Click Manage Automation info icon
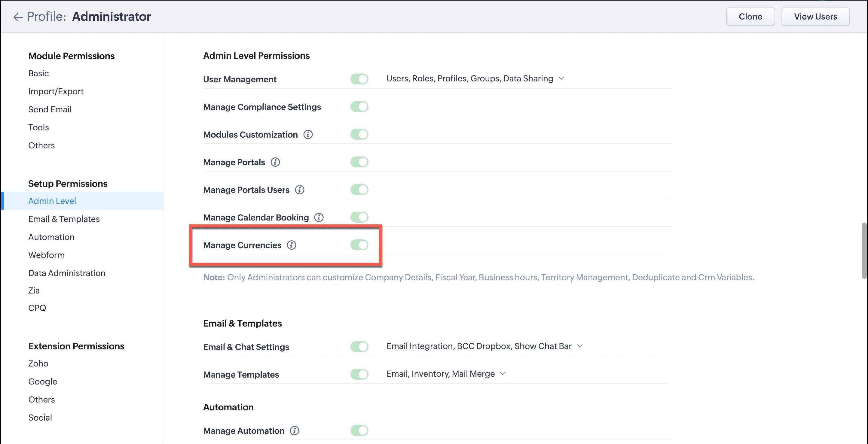 pos(295,431)
